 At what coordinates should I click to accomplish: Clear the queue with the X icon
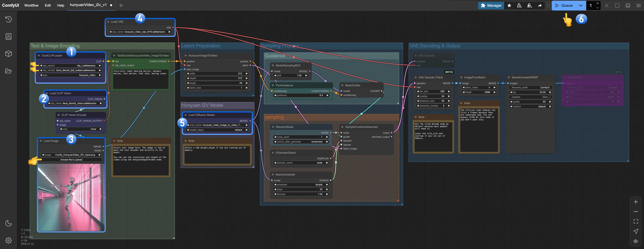[606, 5]
